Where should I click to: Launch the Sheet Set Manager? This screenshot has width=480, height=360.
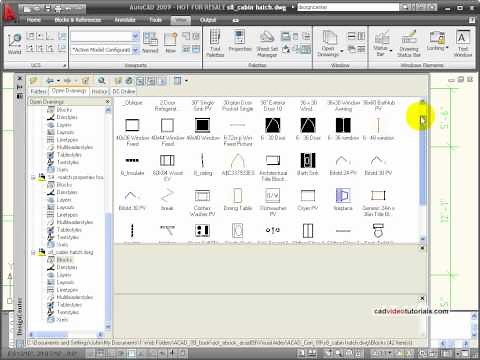[x=267, y=43]
